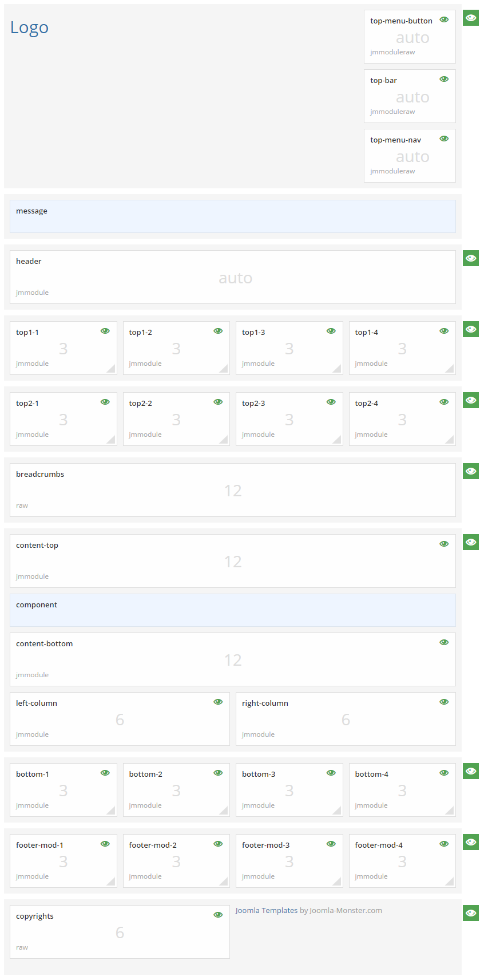
Task: Hide the top1-3 position using its eye
Action: (x=331, y=331)
